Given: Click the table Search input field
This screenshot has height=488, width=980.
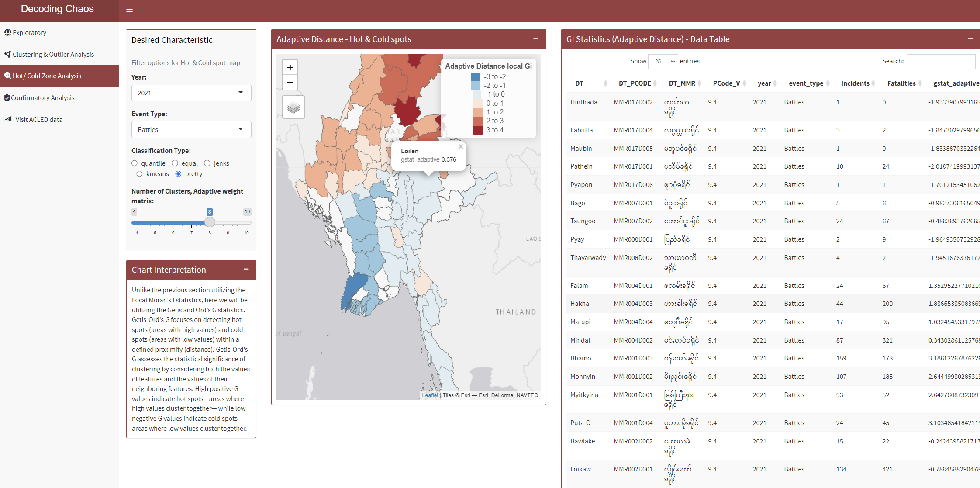Looking at the screenshot, I should 941,62.
